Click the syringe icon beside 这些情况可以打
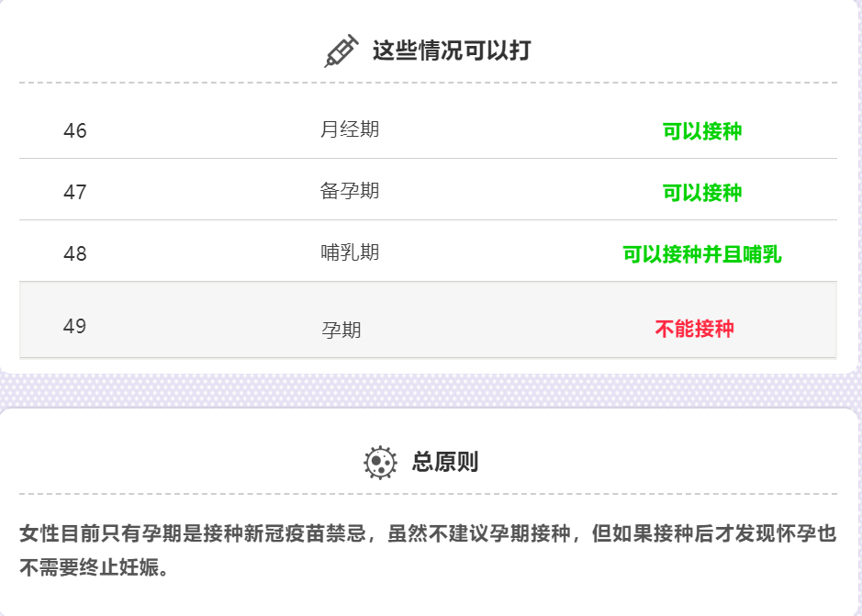The width and height of the screenshot is (862, 616). pyautogui.click(x=341, y=50)
